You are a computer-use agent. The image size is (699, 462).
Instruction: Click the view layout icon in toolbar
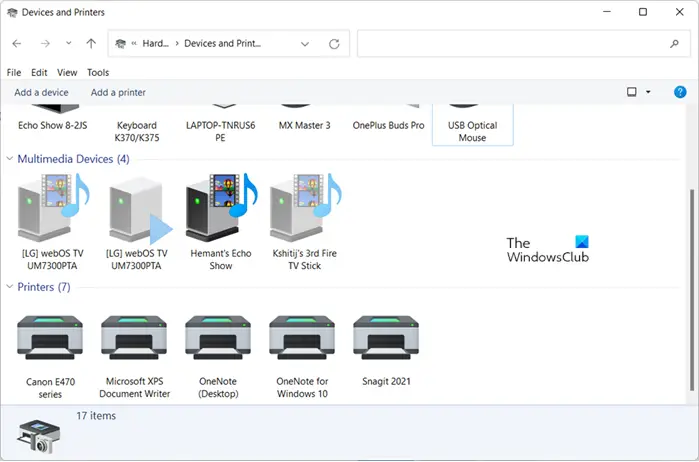coord(632,92)
